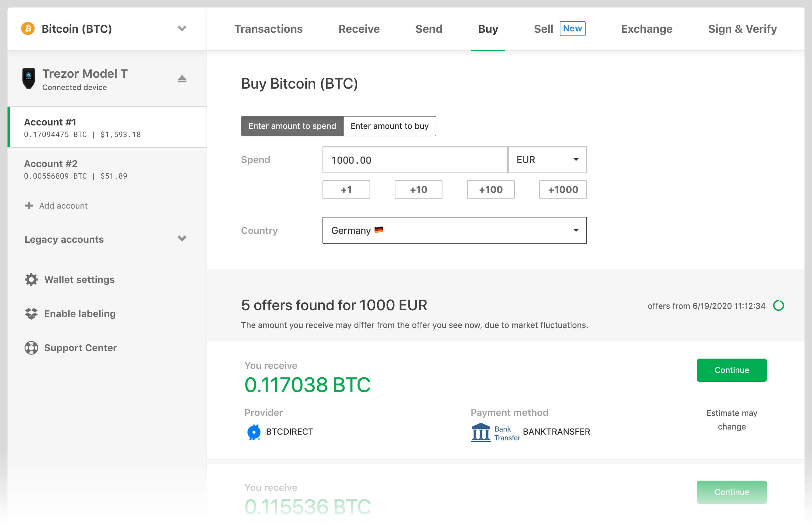
Task: Click the 0.117038 BTC receive amount
Action: tap(307, 385)
